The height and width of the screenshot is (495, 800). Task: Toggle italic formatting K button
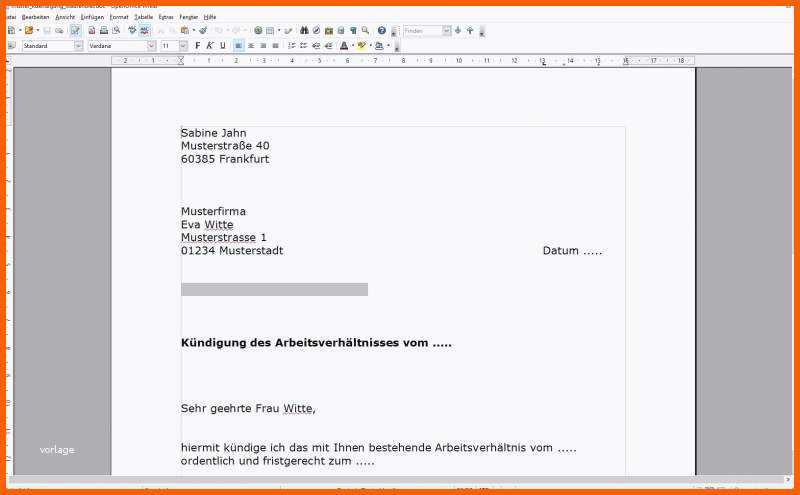[210, 46]
